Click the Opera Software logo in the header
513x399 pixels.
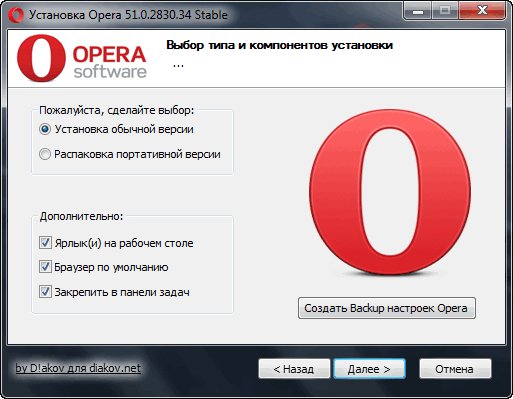coord(82,58)
